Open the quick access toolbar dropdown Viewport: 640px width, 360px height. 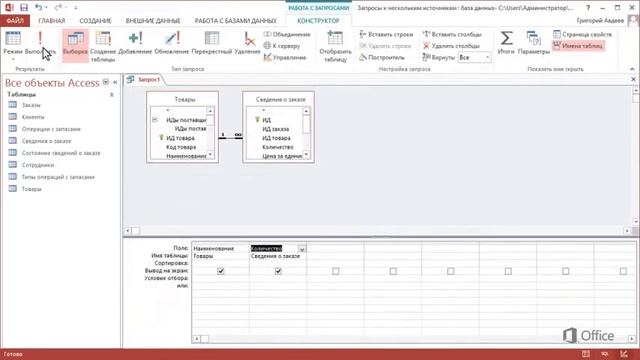point(76,8)
